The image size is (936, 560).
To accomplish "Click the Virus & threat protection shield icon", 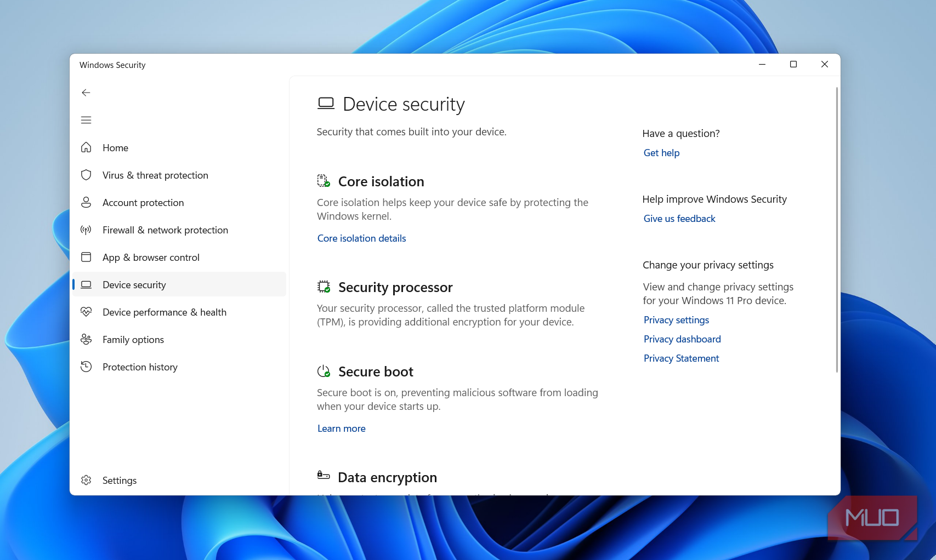I will point(86,175).
